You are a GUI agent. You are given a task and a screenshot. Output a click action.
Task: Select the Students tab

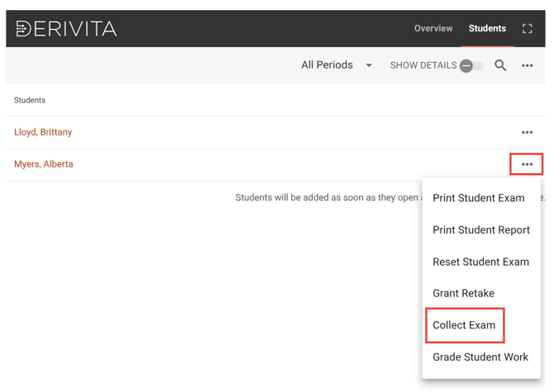(x=487, y=28)
